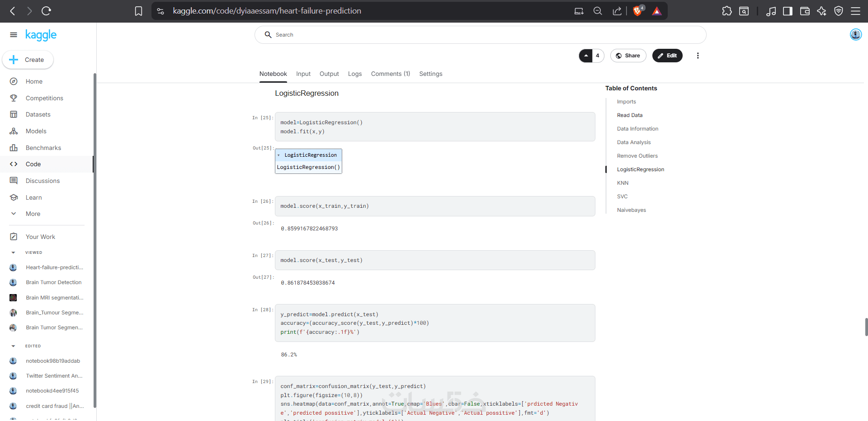Open Brave Shields icon
Screen dimensions: 868x421
click(x=637, y=11)
